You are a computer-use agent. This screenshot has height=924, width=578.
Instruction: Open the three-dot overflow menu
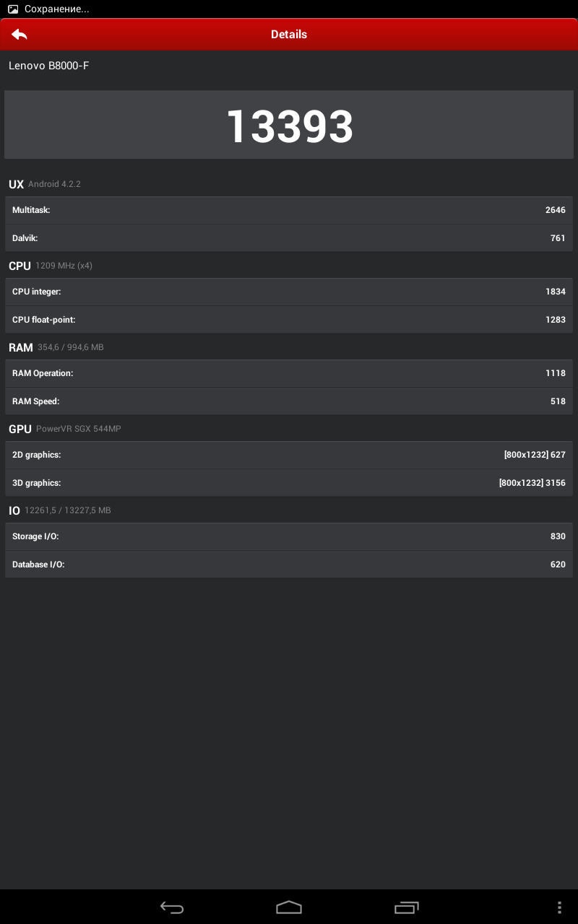559,907
